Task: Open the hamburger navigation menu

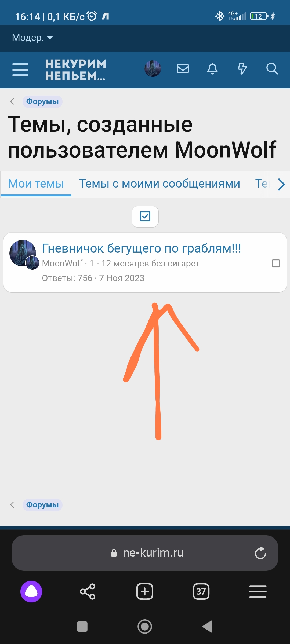Action: point(20,70)
